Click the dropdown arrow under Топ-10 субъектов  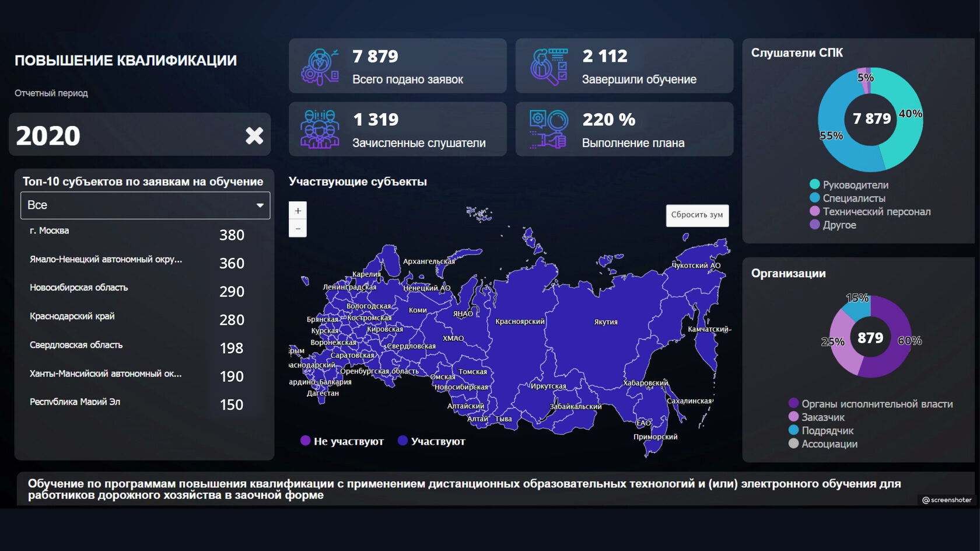(x=261, y=205)
